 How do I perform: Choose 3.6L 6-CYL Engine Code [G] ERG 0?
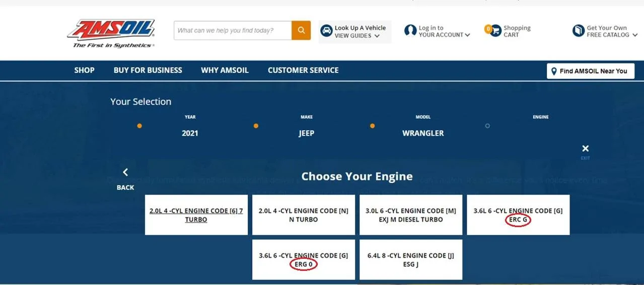(x=304, y=260)
